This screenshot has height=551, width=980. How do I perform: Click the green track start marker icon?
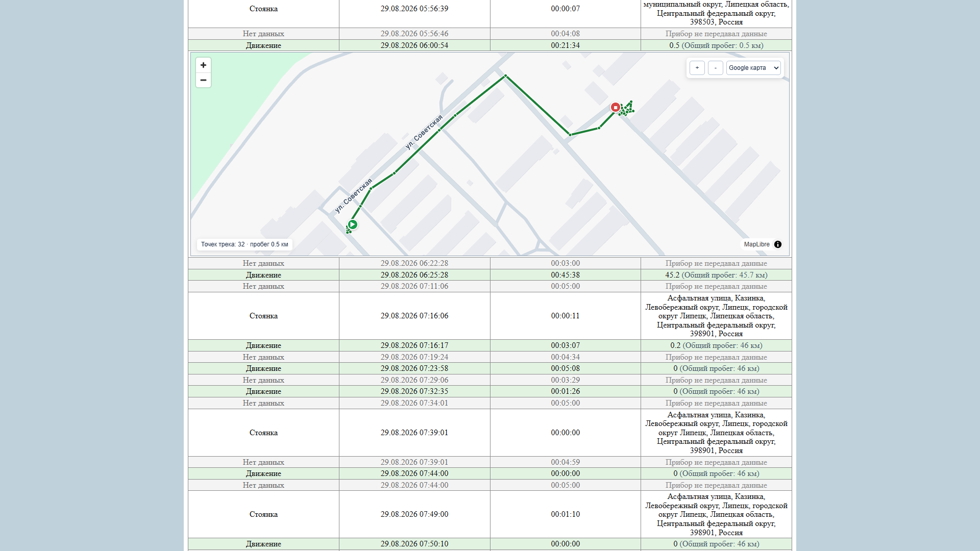pyautogui.click(x=352, y=224)
